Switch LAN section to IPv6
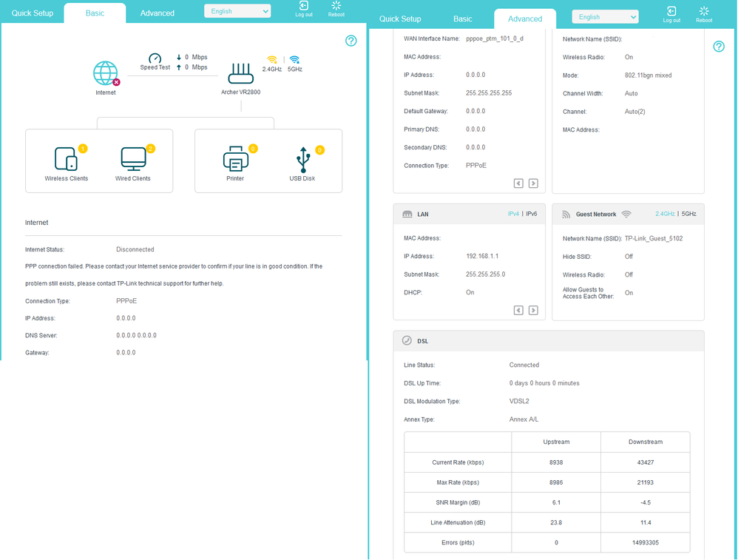The image size is (738, 560). [531, 214]
